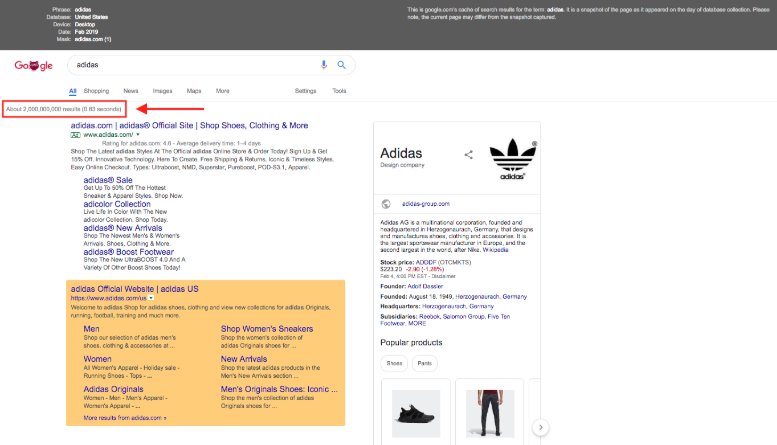Open New Arrivals organic sitelink
The height and width of the screenshot is (445, 777).
tap(244, 359)
